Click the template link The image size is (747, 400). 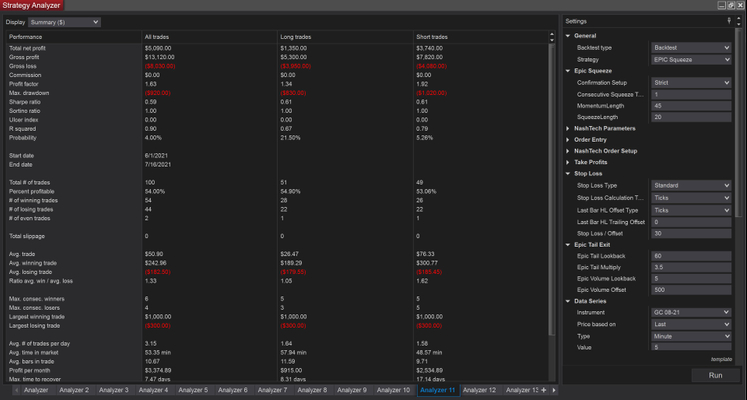[x=722, y=359]
